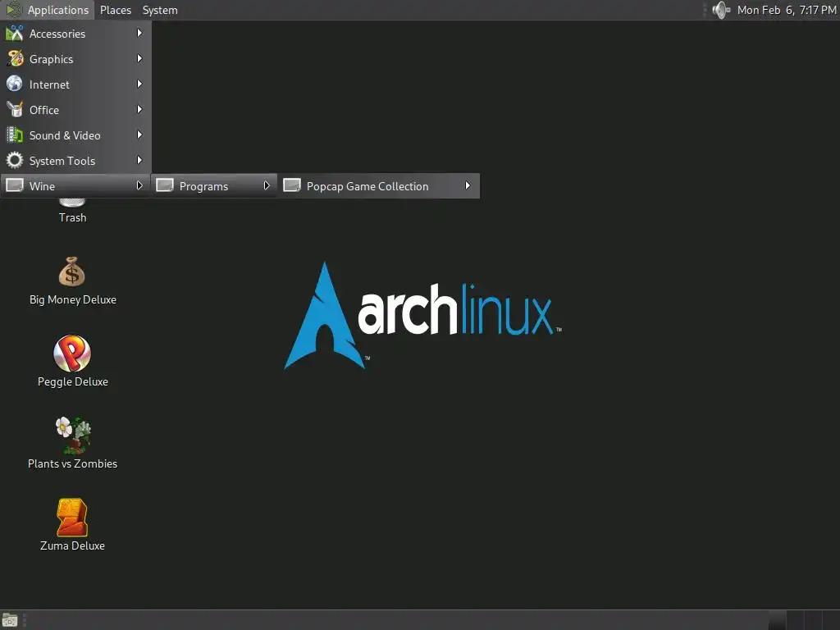This screenshot has width=840, height=630.
Task: Click the Peggle Deluxe desktop icon
Action: pyautogui.click(x=72, y=353)
